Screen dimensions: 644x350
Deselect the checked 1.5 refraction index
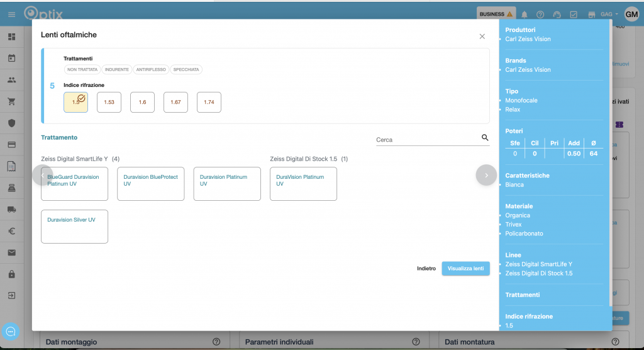click(75, 102)
